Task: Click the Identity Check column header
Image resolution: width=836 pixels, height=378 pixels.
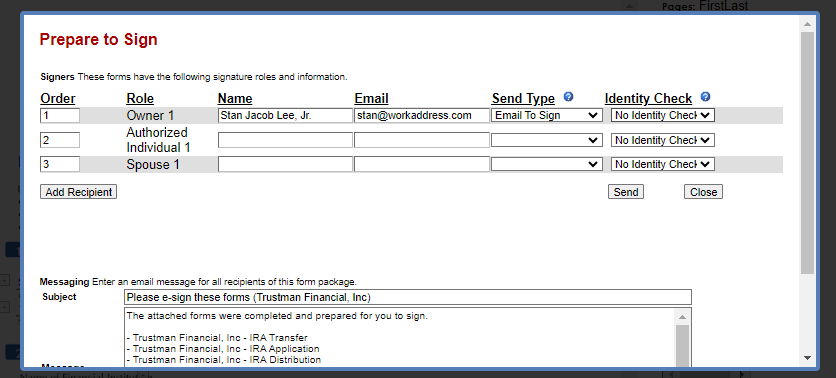Action: click(648, 99)
